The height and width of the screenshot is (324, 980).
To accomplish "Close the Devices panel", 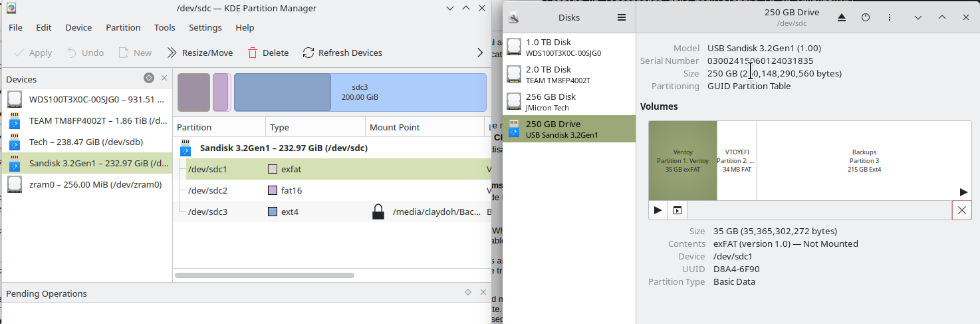I will [x=164, y=79].
